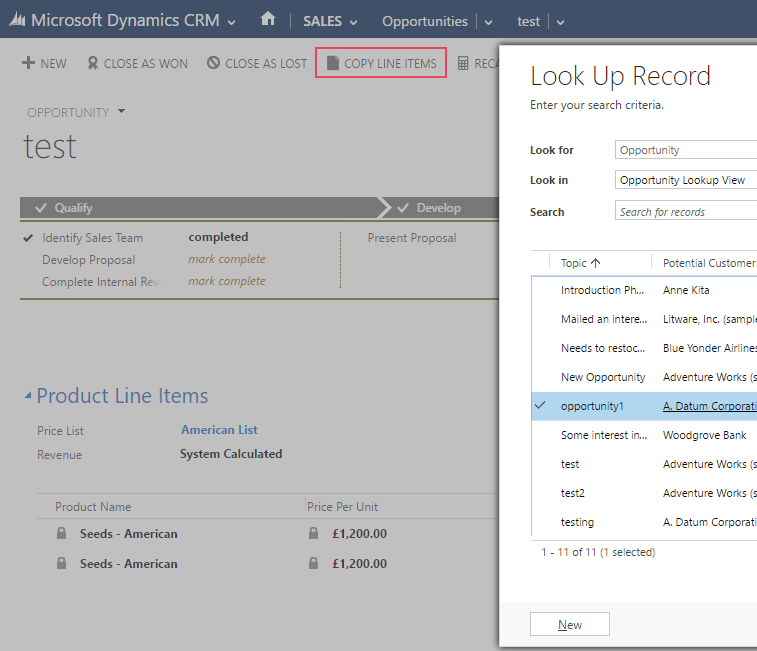757x651 pixels.
Task: Mark Complete Internal Review as complete
Action: pos(227,281)
